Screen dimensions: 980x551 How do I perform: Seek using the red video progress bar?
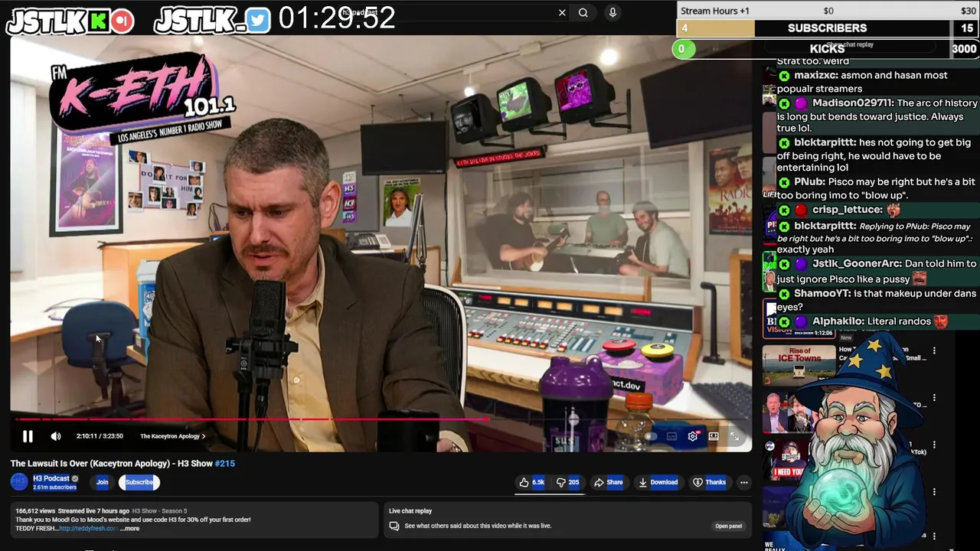tap(380, 419)
